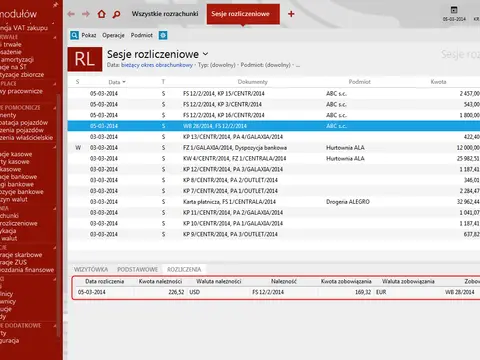Select row KP 9/CENTR/2014, PA 3/OUTLET/2014
Image resolution: width=480 pixels, height=360 pixels.
(x=274, y=234)
